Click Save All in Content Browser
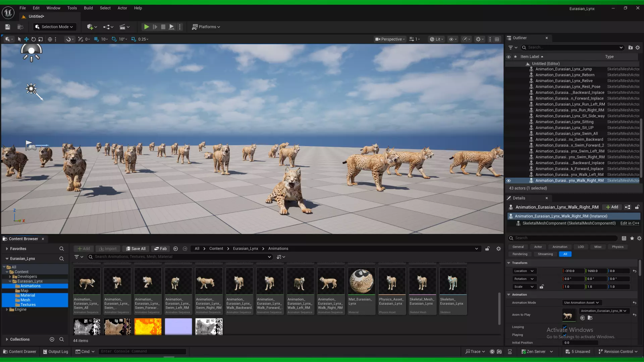Image resolution: width=644 pixels, height=362 pixels. tap(136, 249)
